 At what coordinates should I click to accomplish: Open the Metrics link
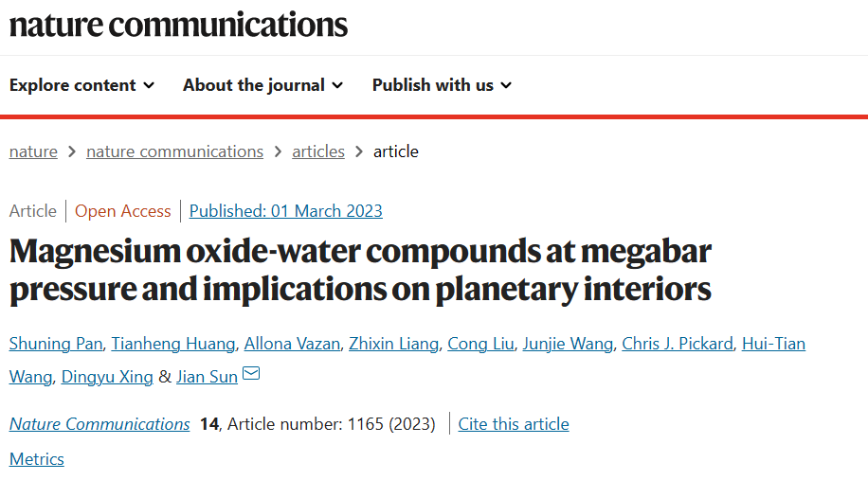[x=37, y=459]
